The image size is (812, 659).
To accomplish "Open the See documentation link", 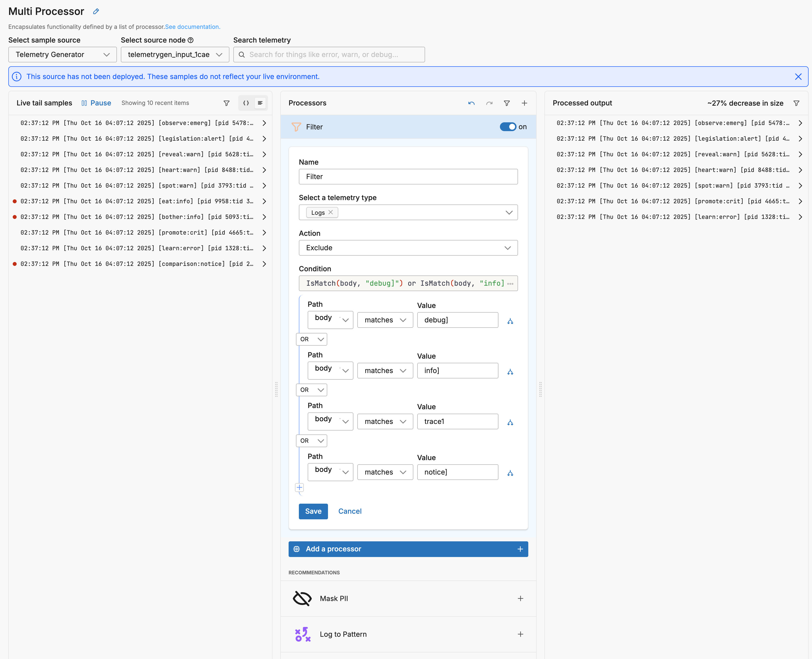I will (x=192, y=27).
